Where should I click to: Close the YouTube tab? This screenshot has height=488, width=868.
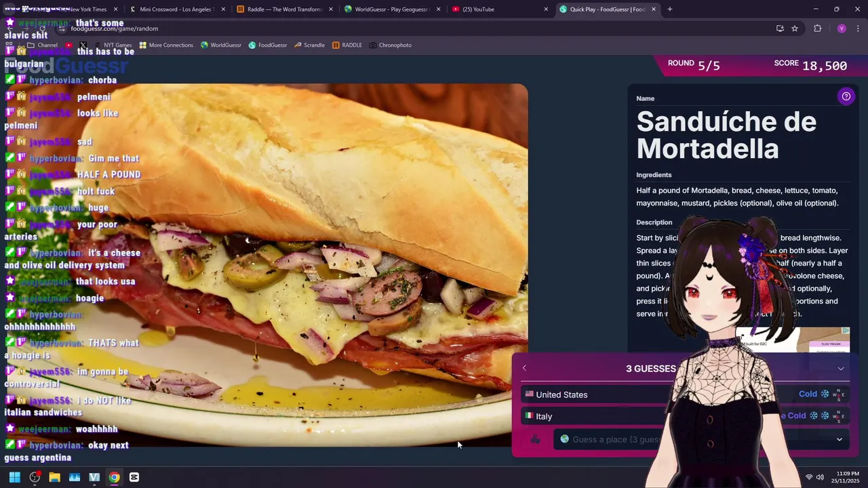click(x=546, y=9)
